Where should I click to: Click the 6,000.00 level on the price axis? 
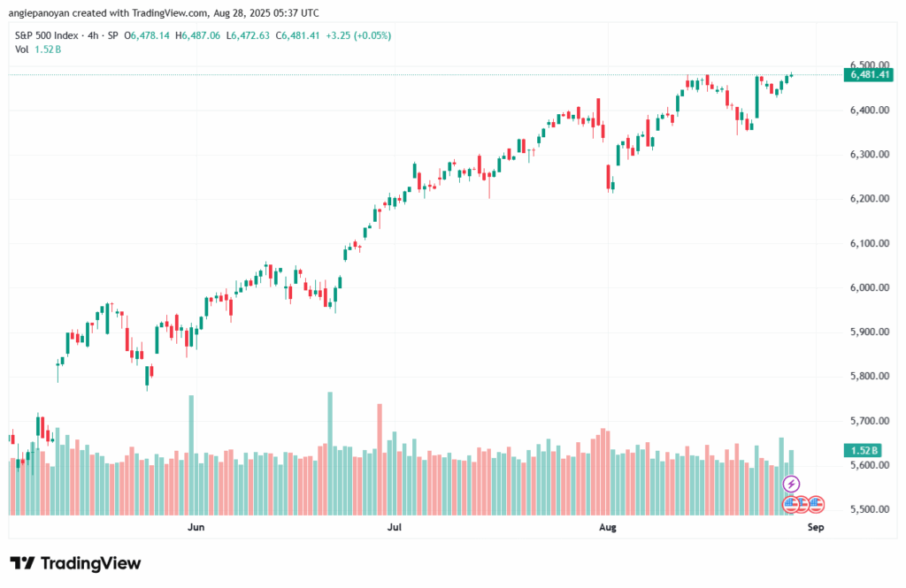coord(870,287)
